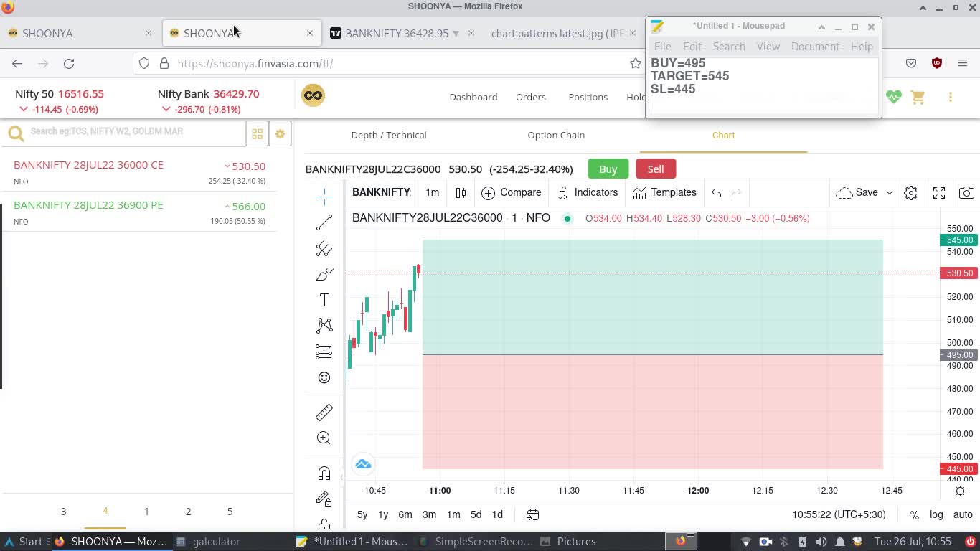
Task: Open the shopping cart icon
Action: [918, 97]
